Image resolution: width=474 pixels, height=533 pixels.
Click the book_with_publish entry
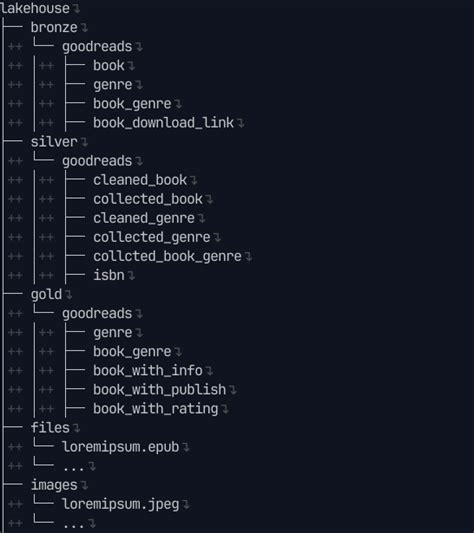coord(159,390)
